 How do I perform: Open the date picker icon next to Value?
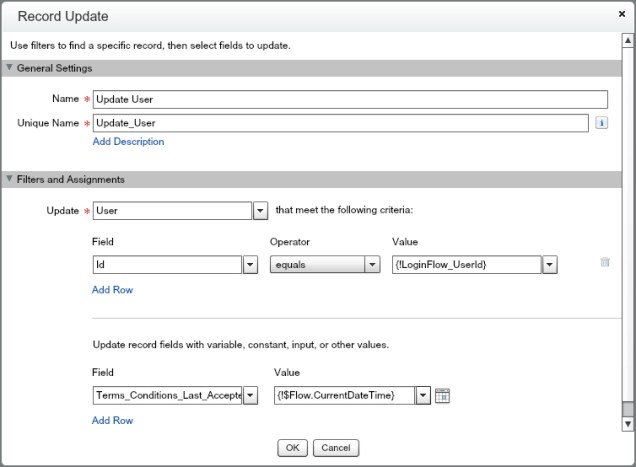click(443, 396)
